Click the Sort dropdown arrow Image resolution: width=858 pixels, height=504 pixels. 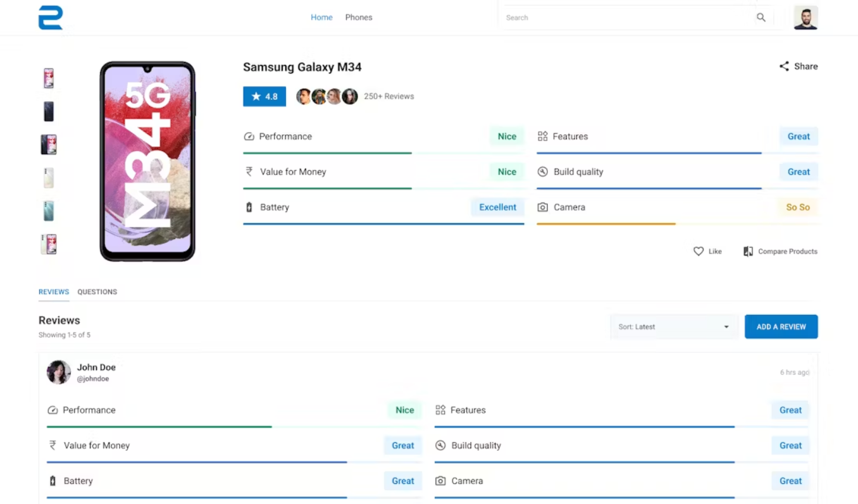pos(726,327)
